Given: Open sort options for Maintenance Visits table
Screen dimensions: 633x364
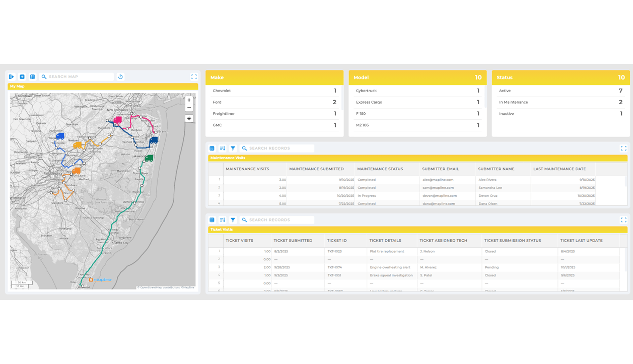Looking at the screenshot, I should click(223, 149).
